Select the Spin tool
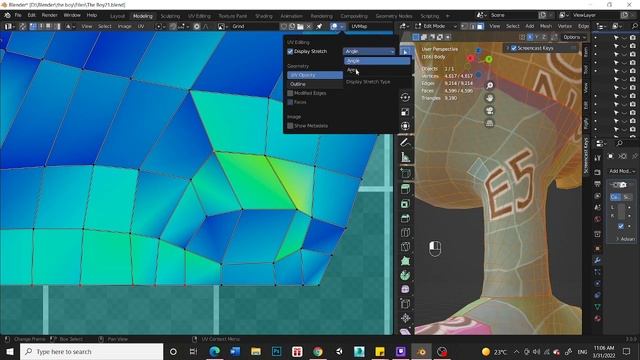 405,275
